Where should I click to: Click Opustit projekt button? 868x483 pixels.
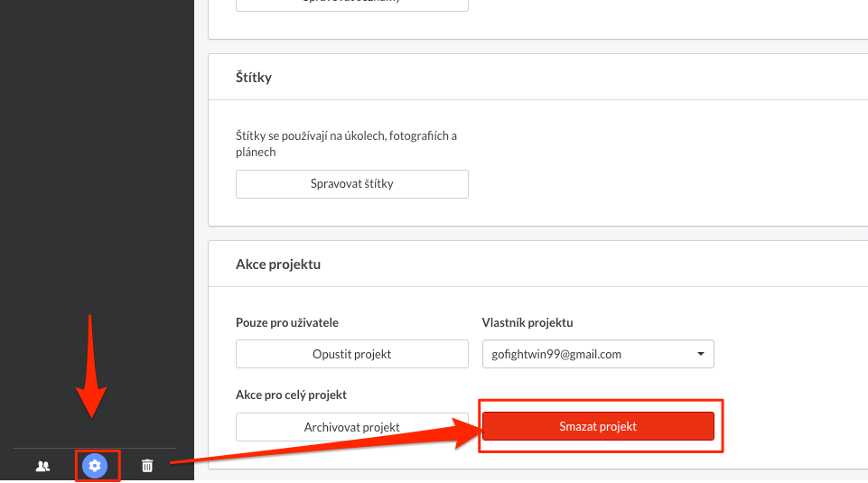(352, 354)
